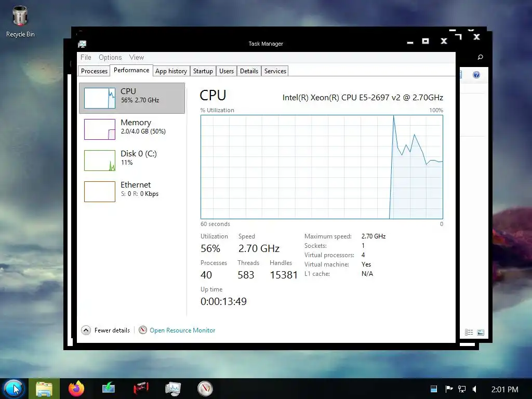Click the network tray icon
Screen dimensions: 532x399
click(x=462, y=389)
